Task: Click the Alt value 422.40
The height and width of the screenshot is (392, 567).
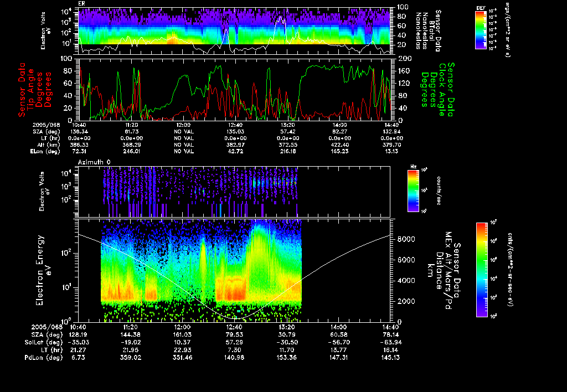Action: (339, 145)
